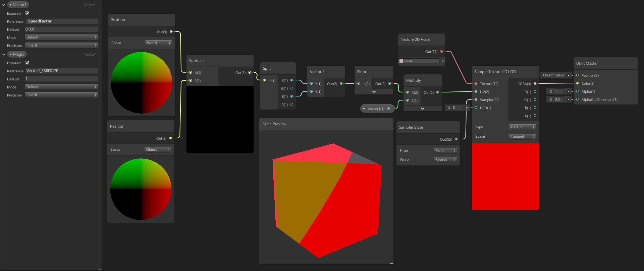Screen dimensions: 644x271
Task: Click the Multiply node's B(2) input port
Action: [x=408, y=100]
